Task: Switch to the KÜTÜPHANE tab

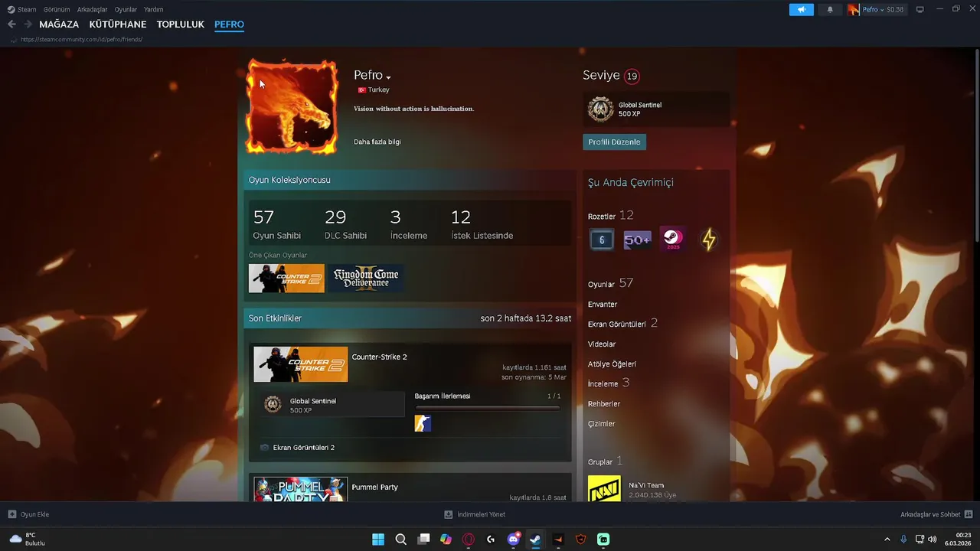Action: 118,24
